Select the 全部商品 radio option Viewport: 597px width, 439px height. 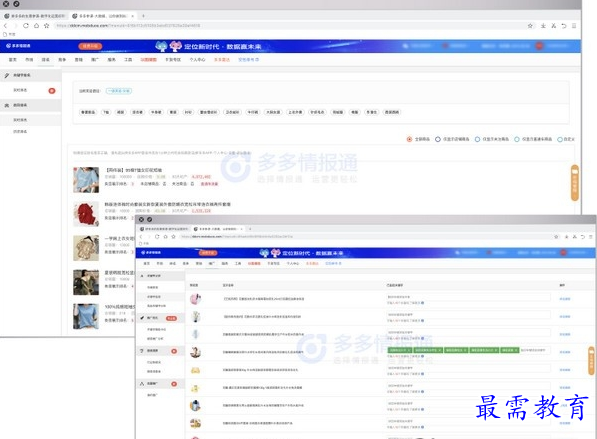click(409, 139)
